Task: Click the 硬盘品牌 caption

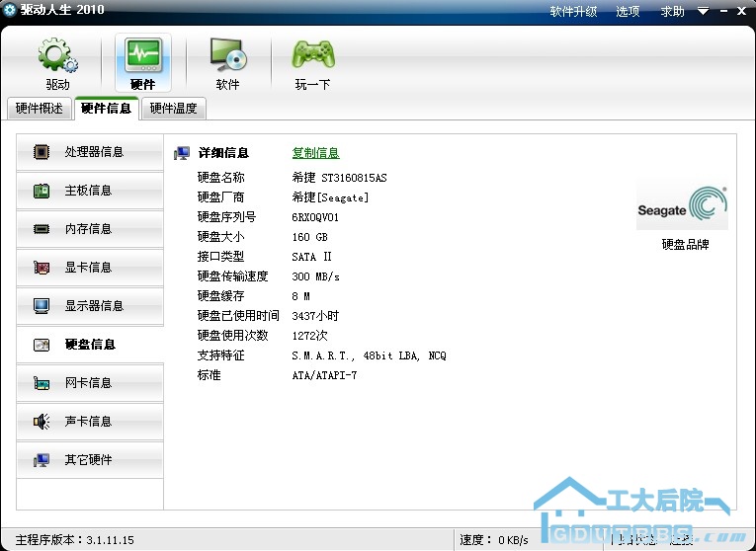Action: [685, 245]
